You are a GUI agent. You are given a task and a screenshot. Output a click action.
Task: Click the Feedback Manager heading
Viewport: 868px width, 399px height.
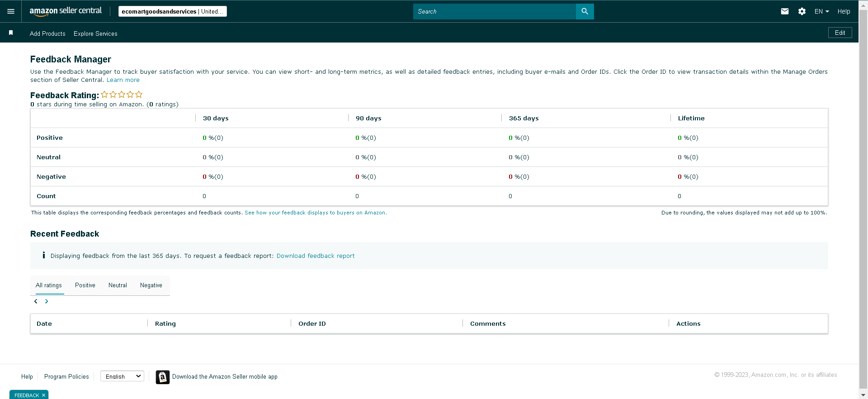tap(71, 59)
